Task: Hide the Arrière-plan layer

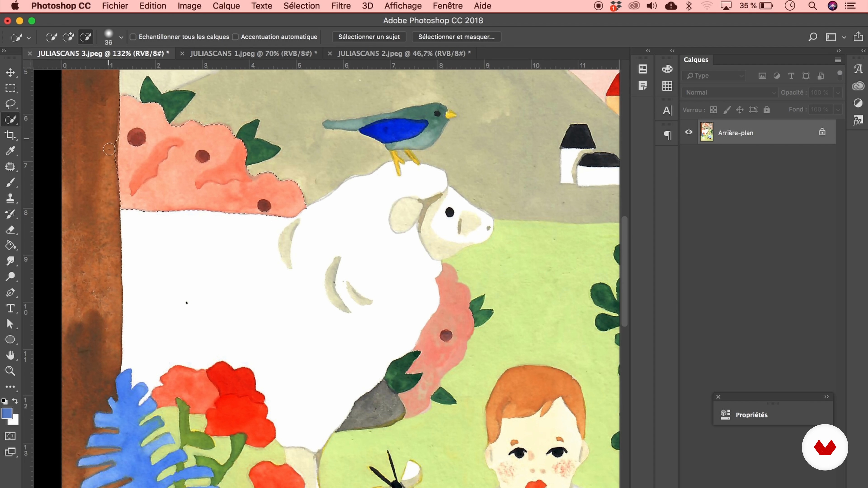Action: coord(688,132)
